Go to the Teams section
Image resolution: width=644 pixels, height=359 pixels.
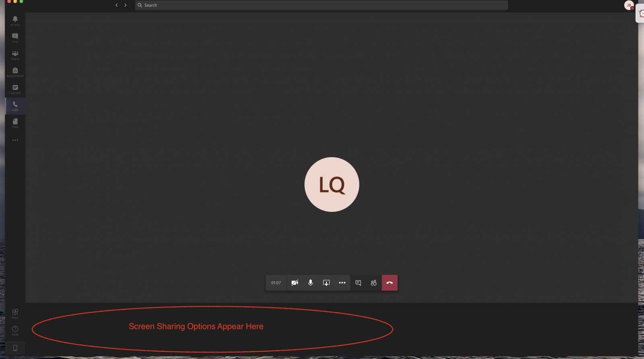(15, 55)
